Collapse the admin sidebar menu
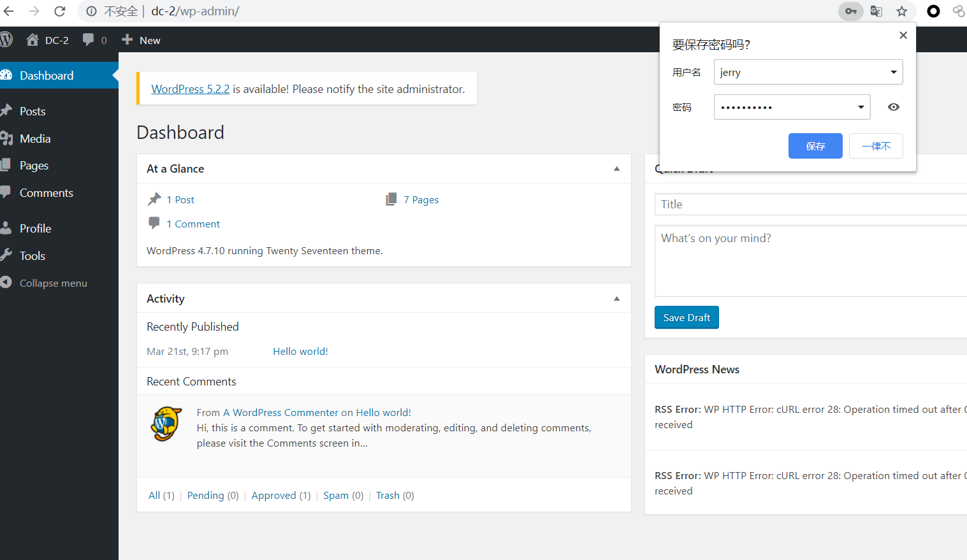967x560 pixels. pyautogui.click(x=53, y=283)
